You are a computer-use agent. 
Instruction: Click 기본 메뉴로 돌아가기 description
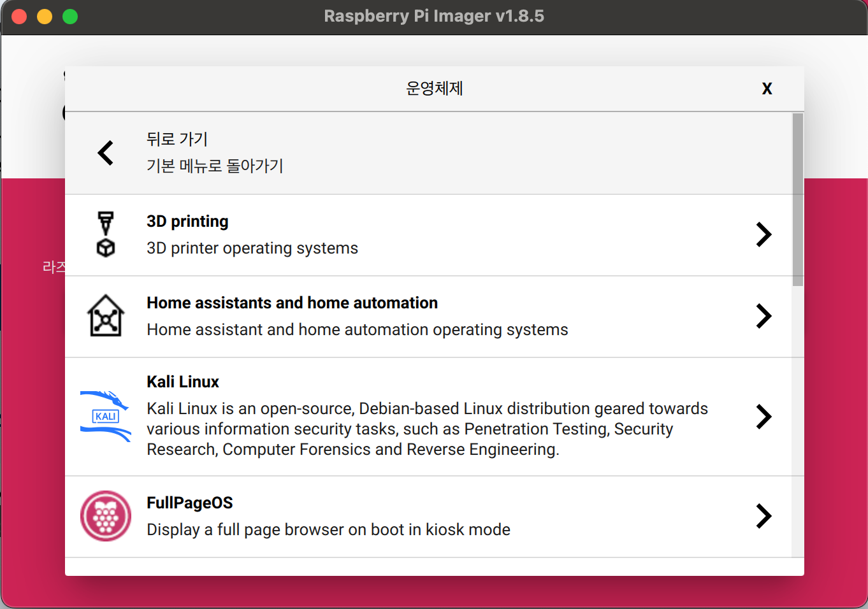(215, 166)
